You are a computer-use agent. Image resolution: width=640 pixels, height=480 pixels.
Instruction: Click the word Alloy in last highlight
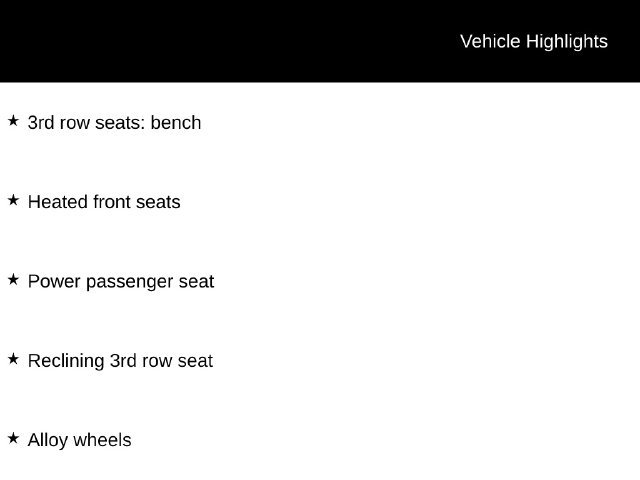(48, 441)
